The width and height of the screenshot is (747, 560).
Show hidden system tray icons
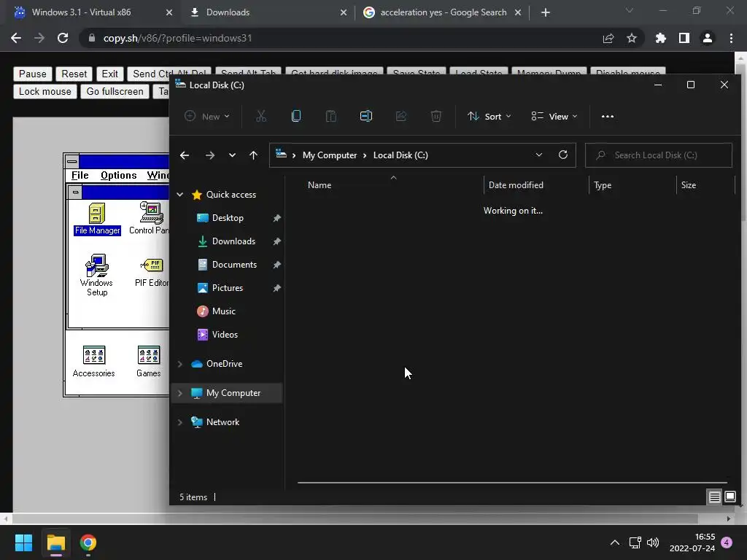tap(615, 542)
